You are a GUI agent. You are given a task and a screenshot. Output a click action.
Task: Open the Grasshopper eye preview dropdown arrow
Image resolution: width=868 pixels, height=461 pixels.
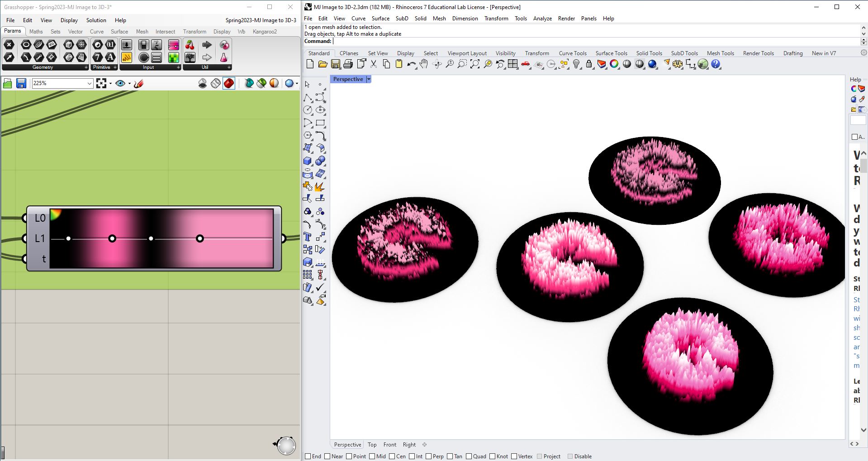(x=129, y=83)
